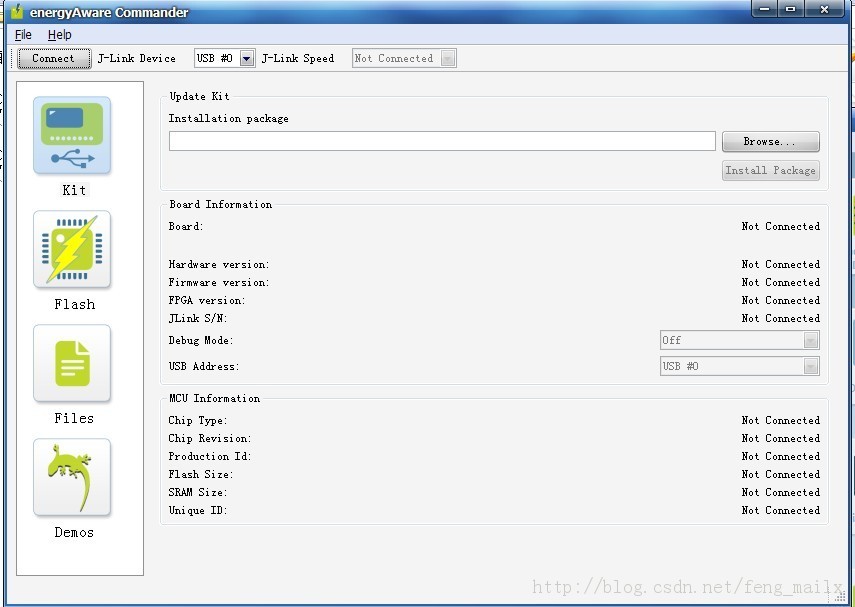The image size is (855, 607).
Task: Click the J-Link Device toolbar label
Action: tap(136, 58)
